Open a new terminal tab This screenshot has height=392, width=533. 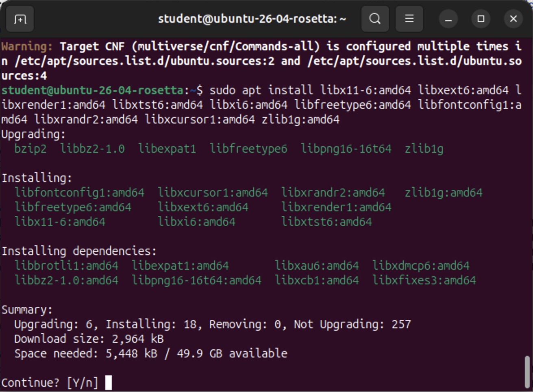20,19
